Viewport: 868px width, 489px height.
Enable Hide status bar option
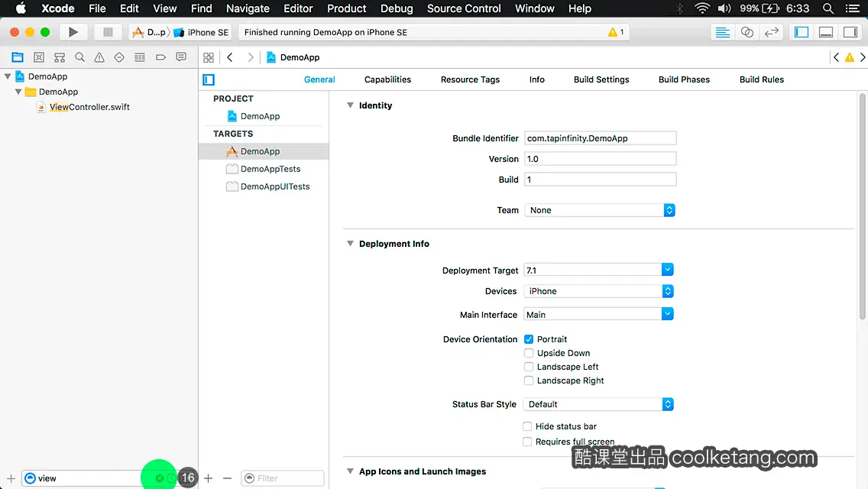coord(527,426)
